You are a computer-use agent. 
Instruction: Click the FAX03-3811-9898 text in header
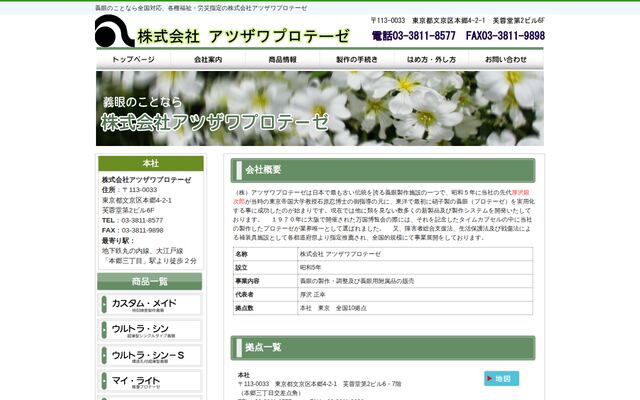(x=505, y=36)
